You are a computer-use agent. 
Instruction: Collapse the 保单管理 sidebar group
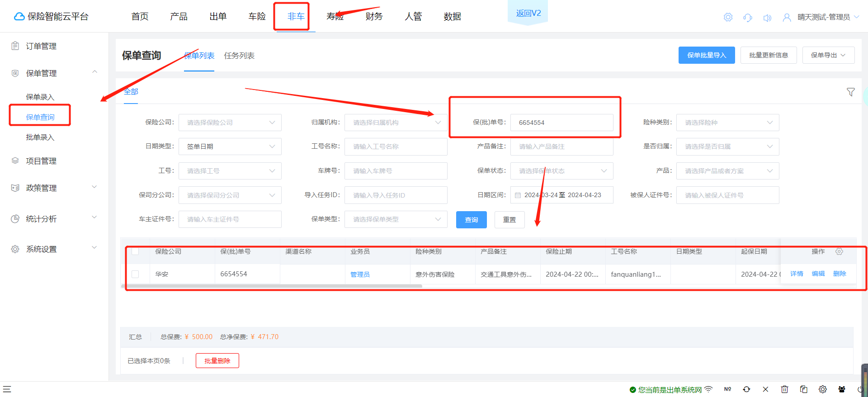[x=94, y=72]
